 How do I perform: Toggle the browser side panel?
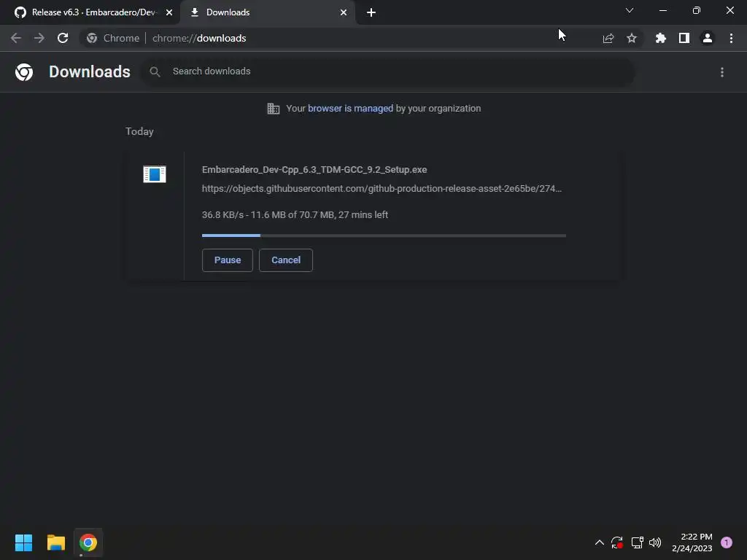pyautogui.click(x=684, y=38)
